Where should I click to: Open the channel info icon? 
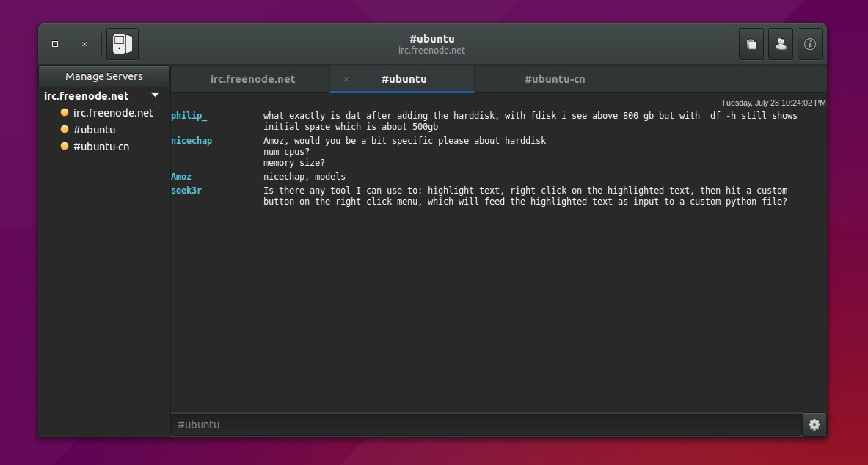click(810, 44)
